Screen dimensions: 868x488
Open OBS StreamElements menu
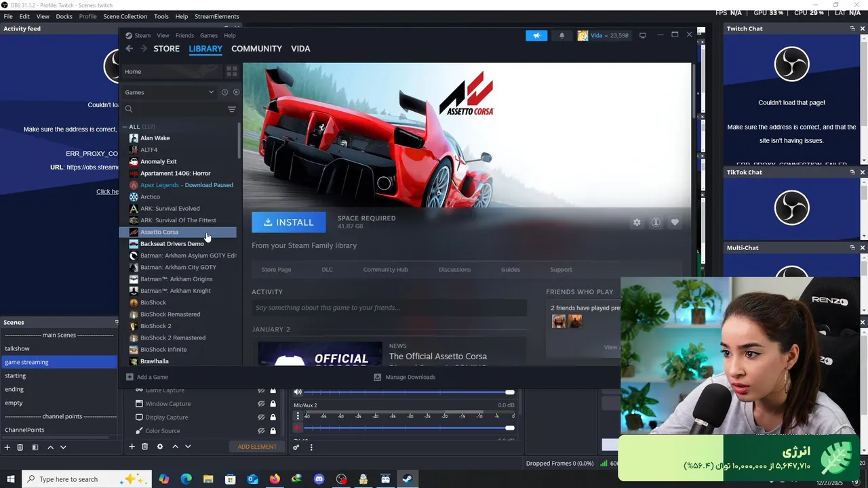pyautogui.click(x=216, y=16)
